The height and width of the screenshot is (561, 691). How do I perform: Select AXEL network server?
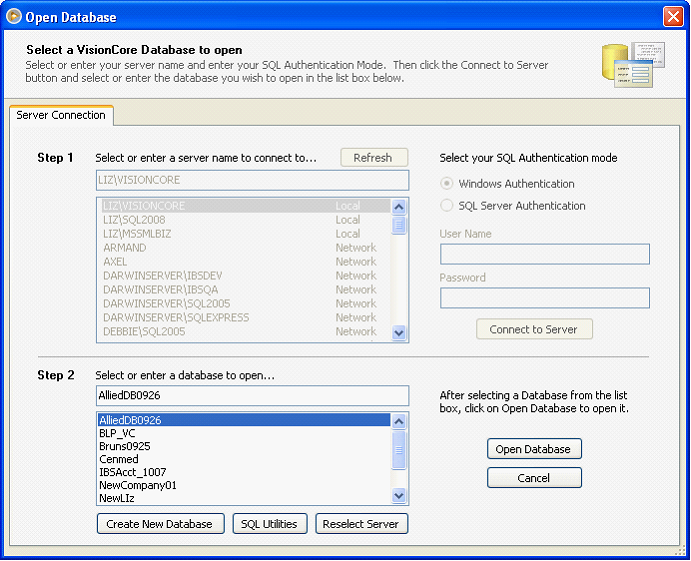245,262
